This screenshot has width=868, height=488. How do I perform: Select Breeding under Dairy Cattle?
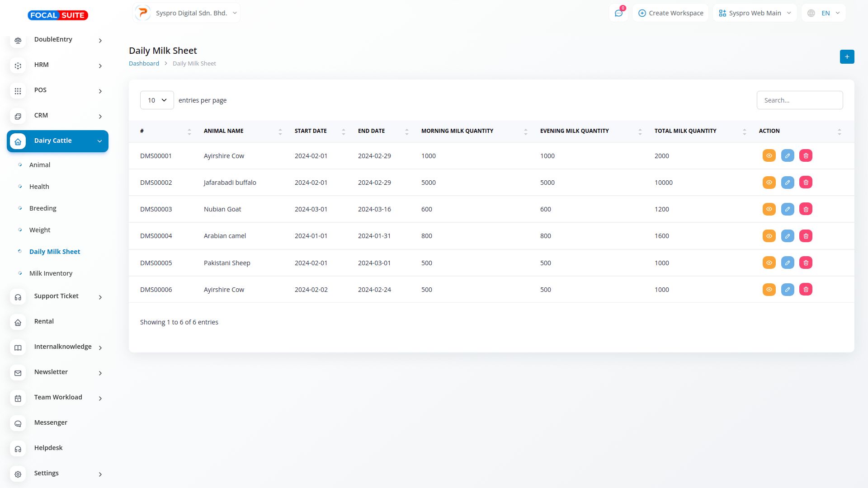[42, 208]
